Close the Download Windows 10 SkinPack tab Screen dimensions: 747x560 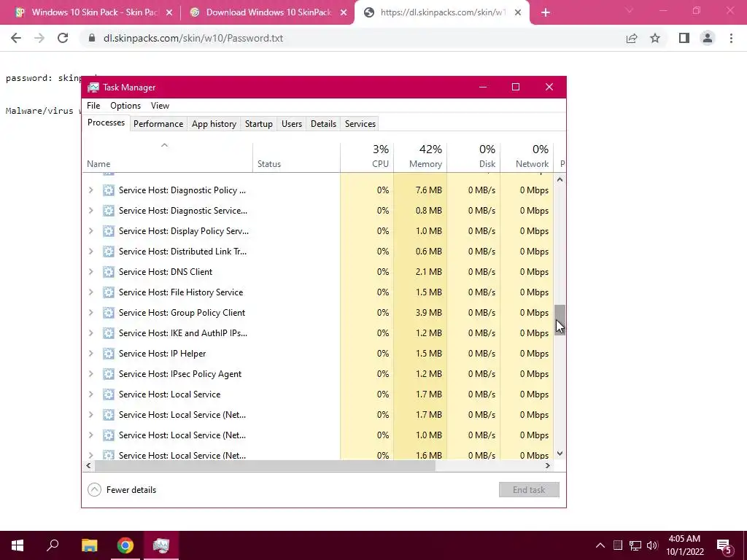(x=344, y=13)
